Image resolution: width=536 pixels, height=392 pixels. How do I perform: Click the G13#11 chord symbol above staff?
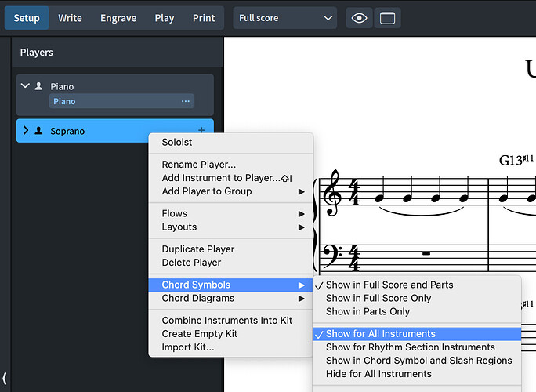pyautogui.click(x=516, y=160)
